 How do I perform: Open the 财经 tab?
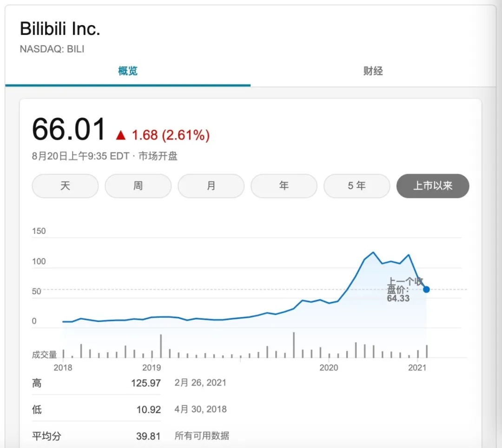point(373,71)
